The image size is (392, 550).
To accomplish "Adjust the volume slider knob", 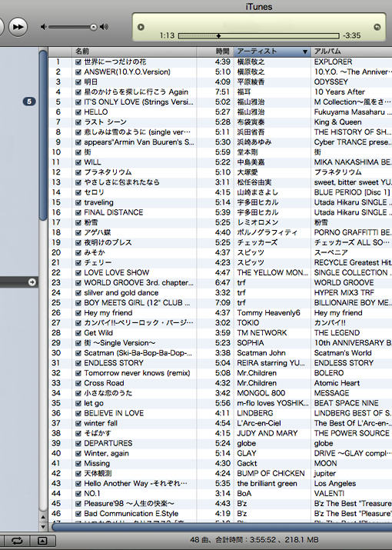I will (x=94, y=27).
